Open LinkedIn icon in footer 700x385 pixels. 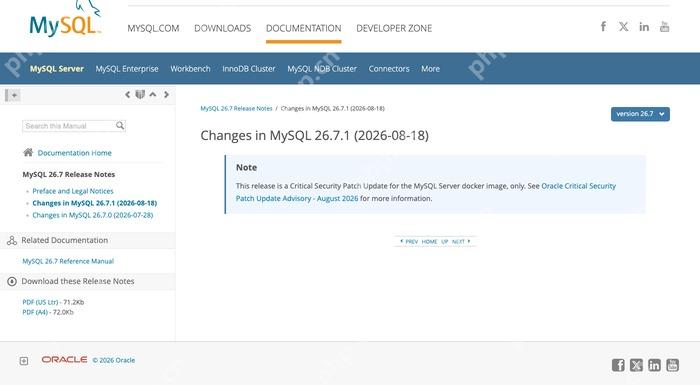[x=654, y=365]
